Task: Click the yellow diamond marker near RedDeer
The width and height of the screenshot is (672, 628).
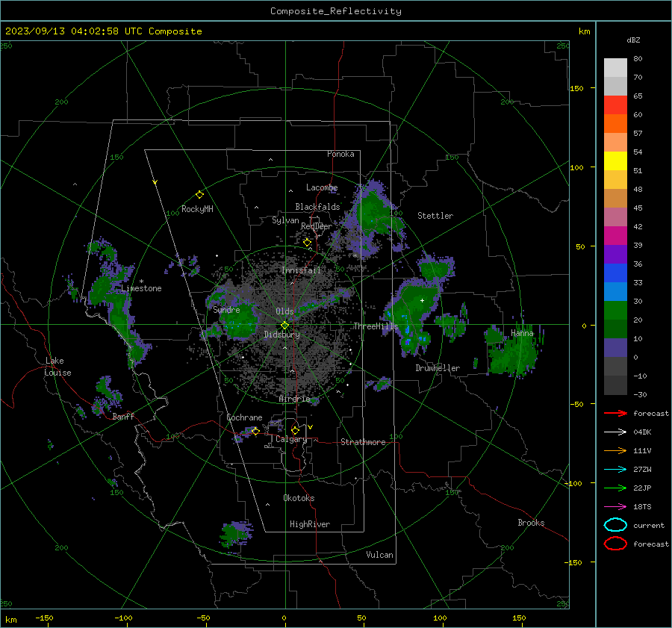Action: pos(307,243)
